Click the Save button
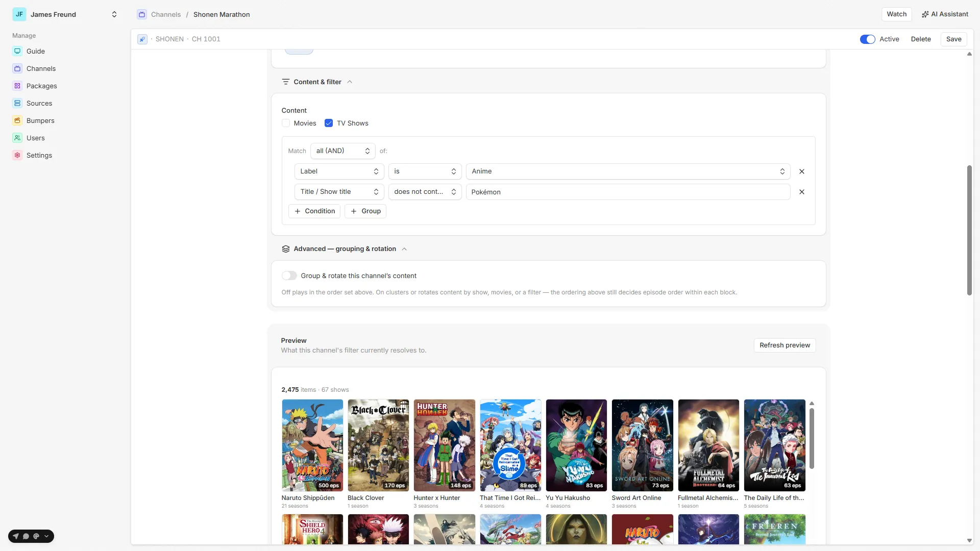Viewport: 980px width, 551px height. click(x=954, y=39)
